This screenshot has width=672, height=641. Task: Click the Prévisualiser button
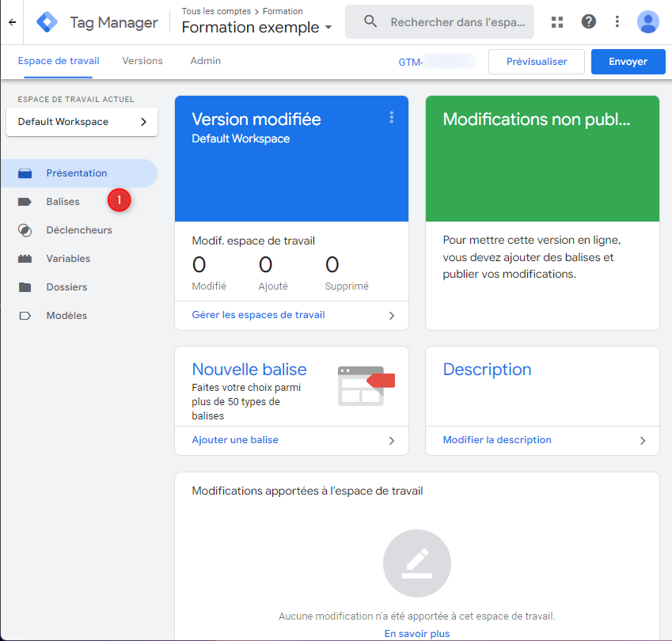536,62
